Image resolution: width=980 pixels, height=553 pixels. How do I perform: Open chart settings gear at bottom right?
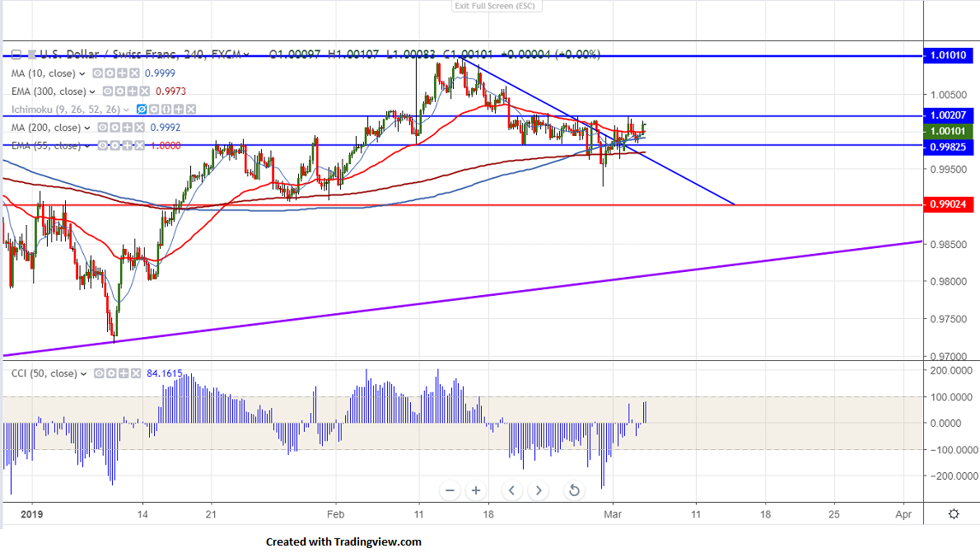tap(954, 513)
